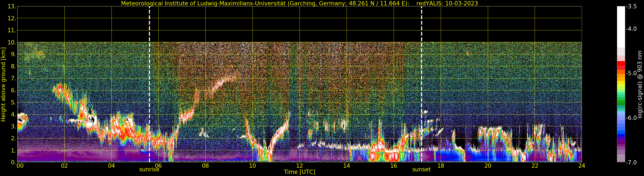Click the '8.' height tick label
The image size is (644, 176).
(13, 66)
